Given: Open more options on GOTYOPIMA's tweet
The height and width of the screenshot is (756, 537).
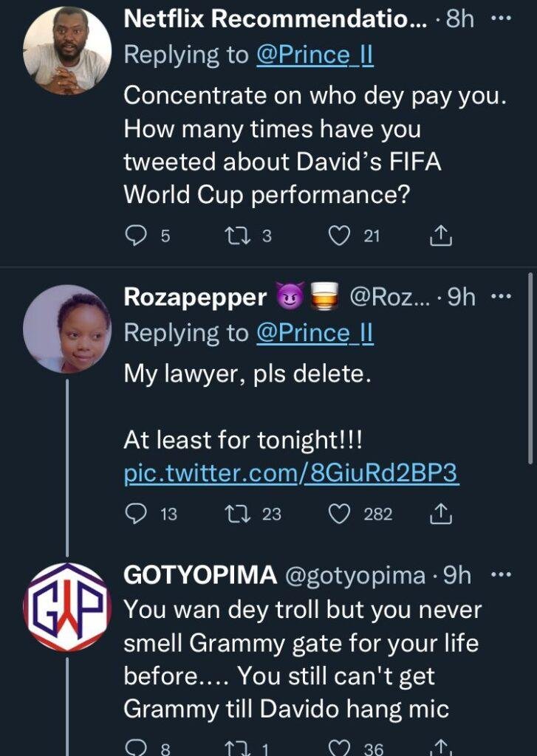Looking at the screenshot, I should 502,575.
